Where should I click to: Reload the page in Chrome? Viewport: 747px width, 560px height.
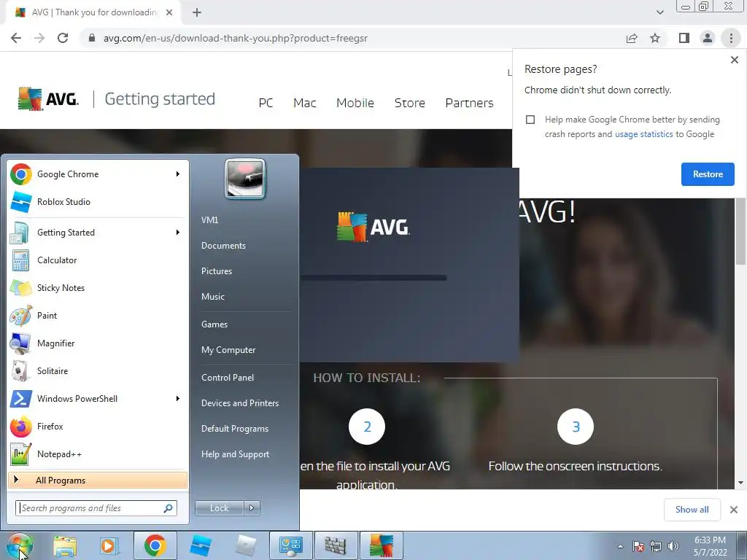point(63,38)
